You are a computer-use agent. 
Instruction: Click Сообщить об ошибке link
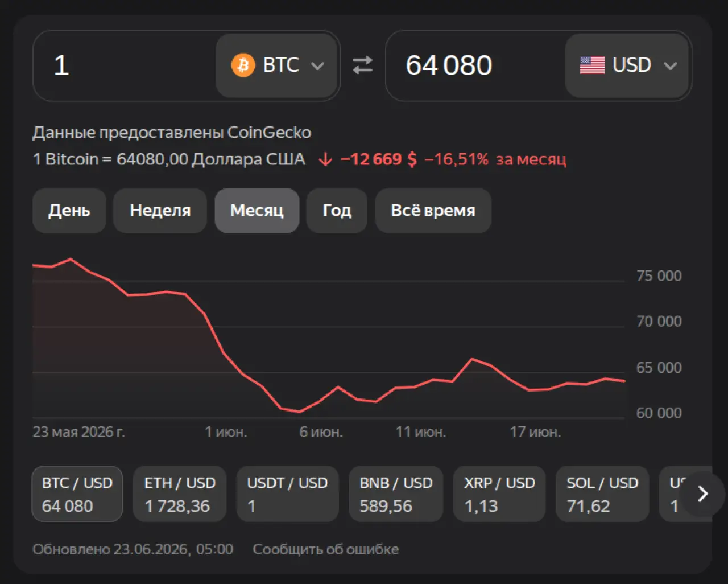pyautogui.click(x=326, y=549)
